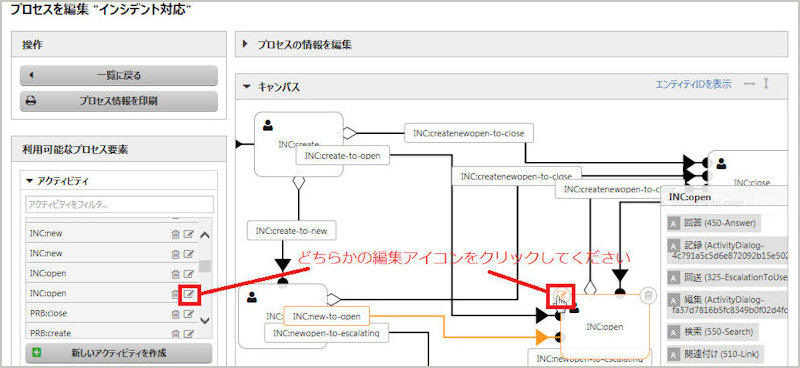800x368 pixels.
Task: Focus the アクティビティをフィルタ input field
Action: pos(119,205)
